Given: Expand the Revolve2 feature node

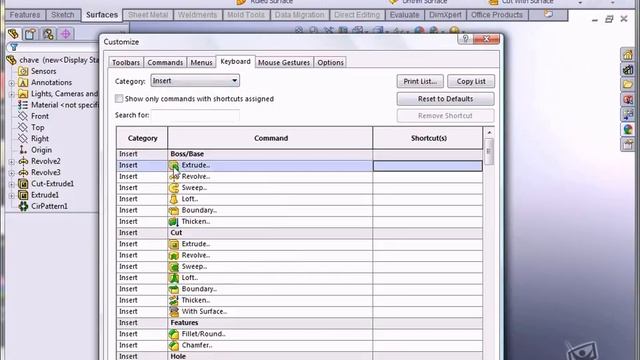Looking at the screenshot, I should (11, 162).
